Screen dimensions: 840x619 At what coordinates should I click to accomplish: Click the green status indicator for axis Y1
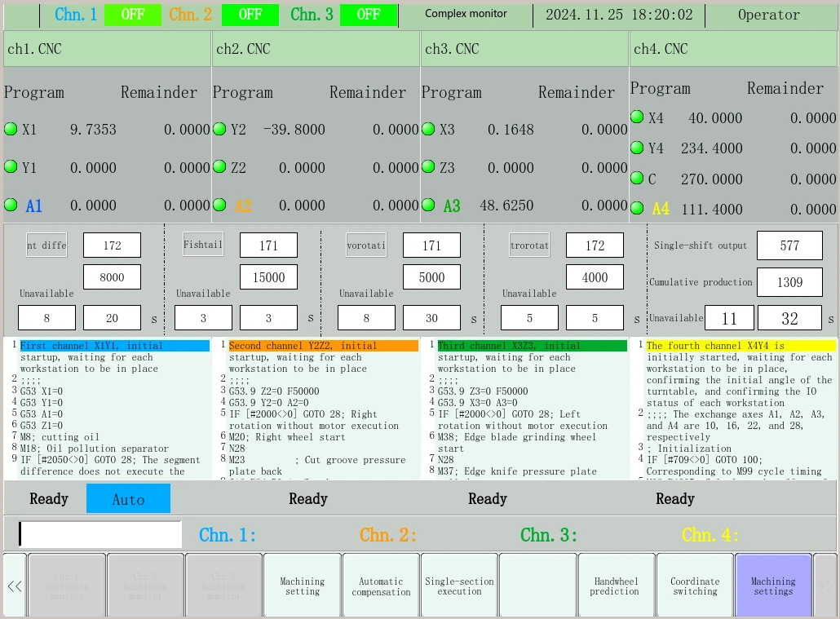pos(11,166)
